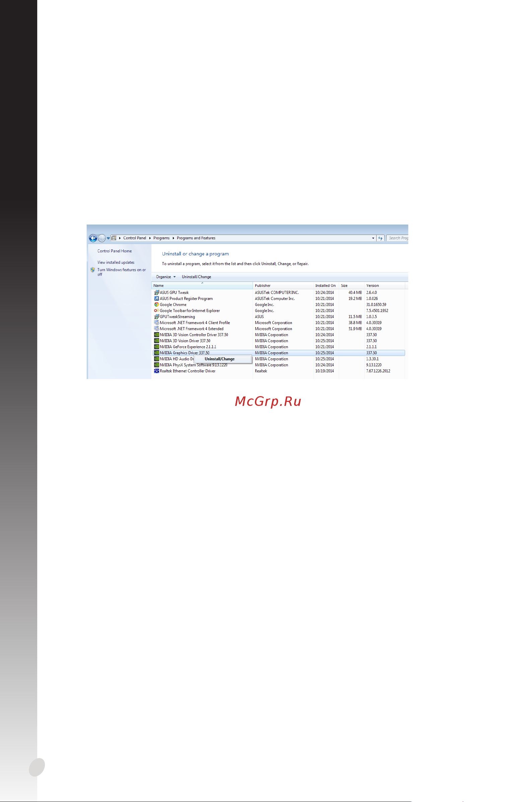Select NVIDIA 3D Vision Controller Driver 337.50
Viewport: 532px width, 802px height.
point(194,335)
